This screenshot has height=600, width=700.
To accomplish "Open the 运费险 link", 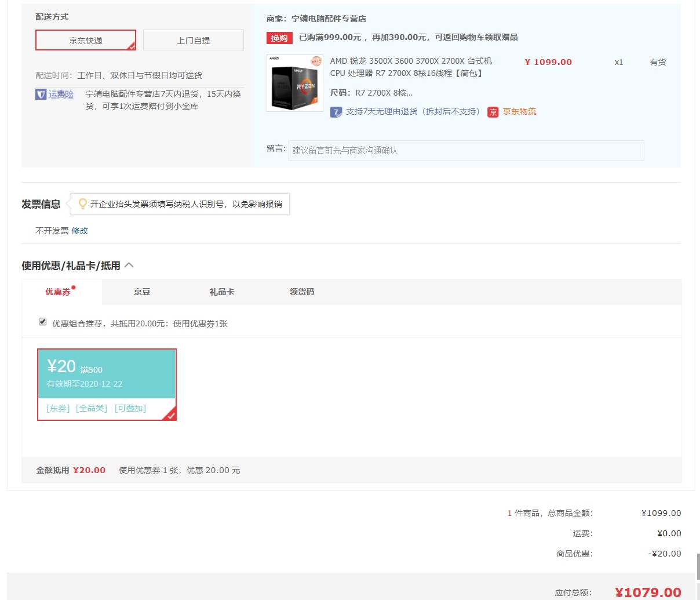I will click(x=61, y=94).
